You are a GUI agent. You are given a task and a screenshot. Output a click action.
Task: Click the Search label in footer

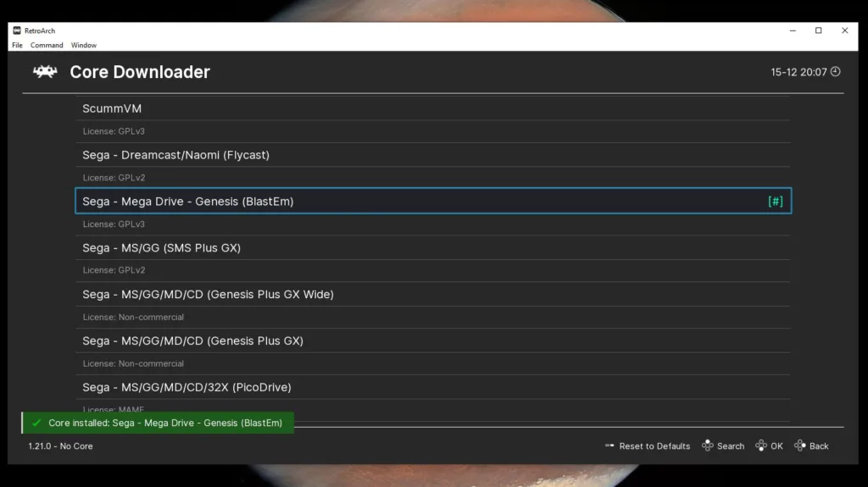pos(730,446)
